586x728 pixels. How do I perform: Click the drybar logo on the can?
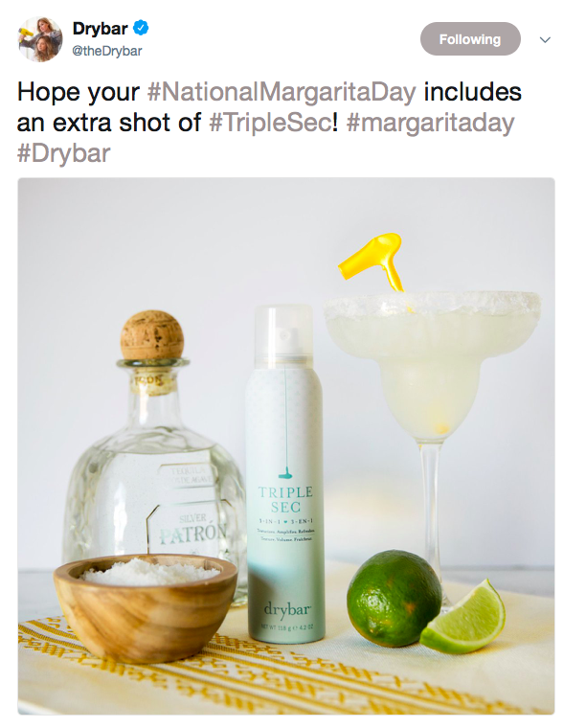click(x=286, y=609)
